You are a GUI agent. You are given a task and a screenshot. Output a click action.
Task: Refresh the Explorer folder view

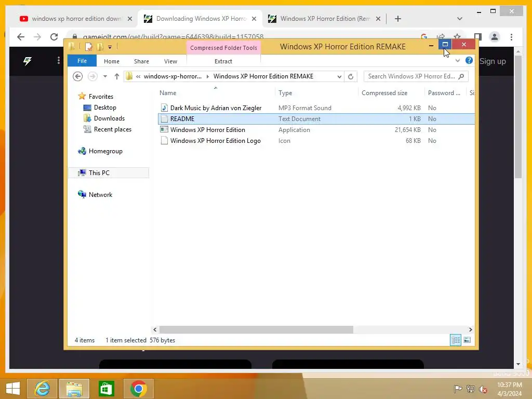click(351, 77)
